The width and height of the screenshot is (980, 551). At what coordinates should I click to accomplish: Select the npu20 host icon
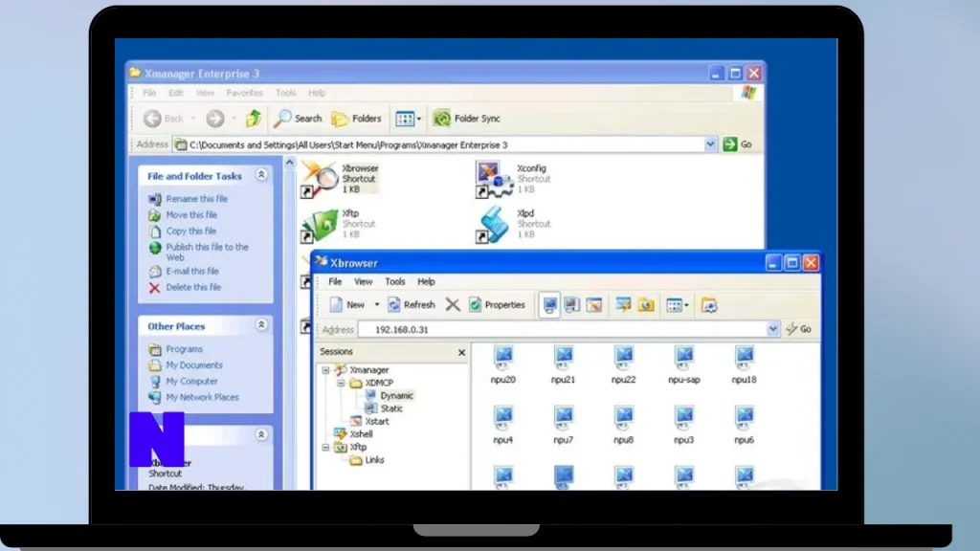503,364
